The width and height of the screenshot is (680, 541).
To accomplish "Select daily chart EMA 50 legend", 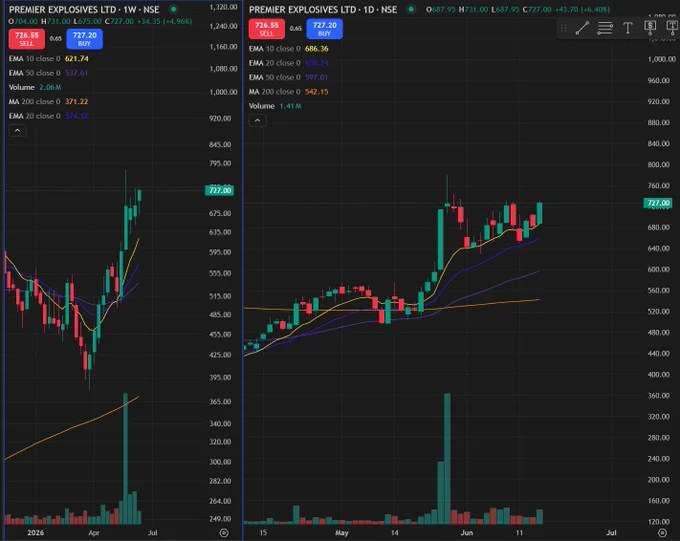I will [288, 77].
